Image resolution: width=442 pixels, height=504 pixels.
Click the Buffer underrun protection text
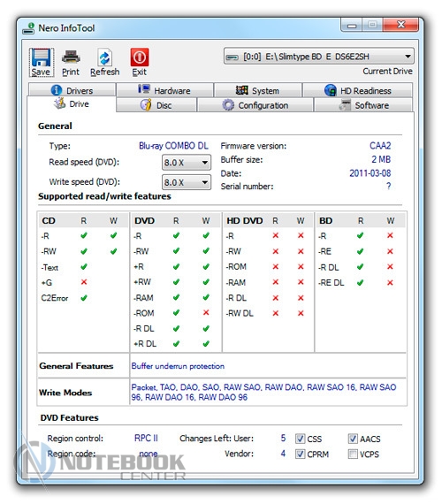[178, 366]
